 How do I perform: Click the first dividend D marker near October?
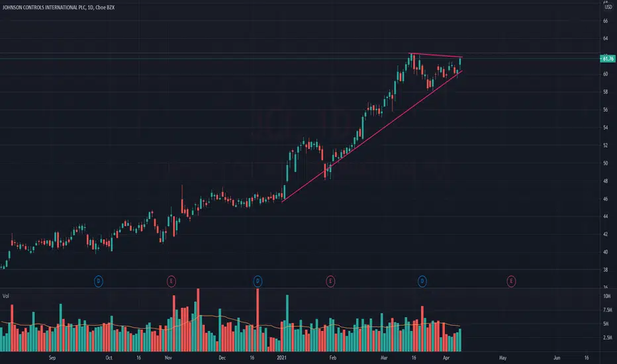(x=99, y=281)
